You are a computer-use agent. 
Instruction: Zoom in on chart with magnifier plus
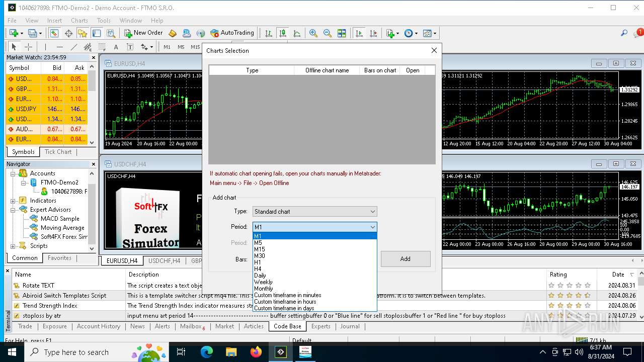313,33
